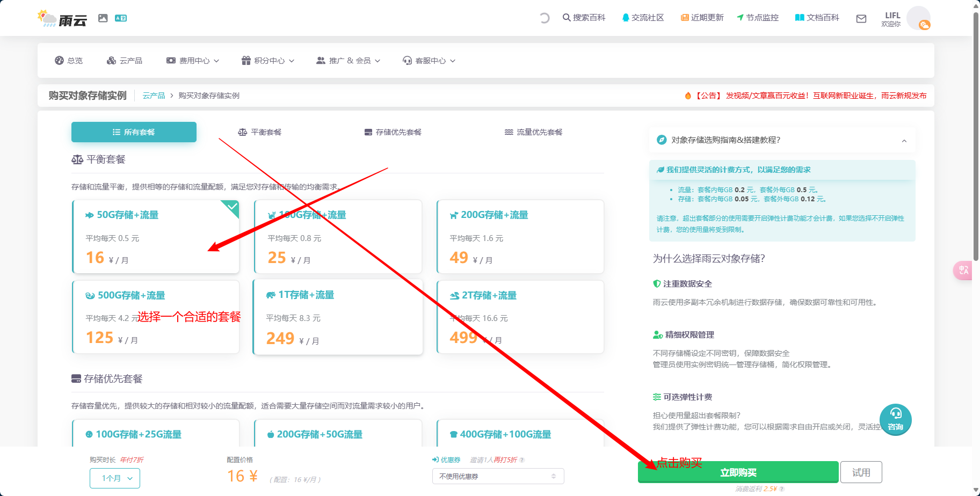Click the help icon next to 再打5折
This screenshot has height=496, width=980.
pos(522,460)
